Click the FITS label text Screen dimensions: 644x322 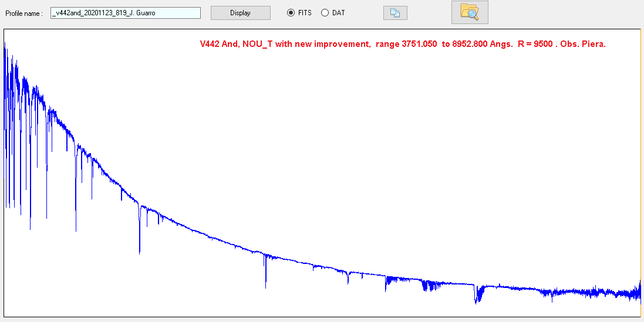tap(305, 13)
